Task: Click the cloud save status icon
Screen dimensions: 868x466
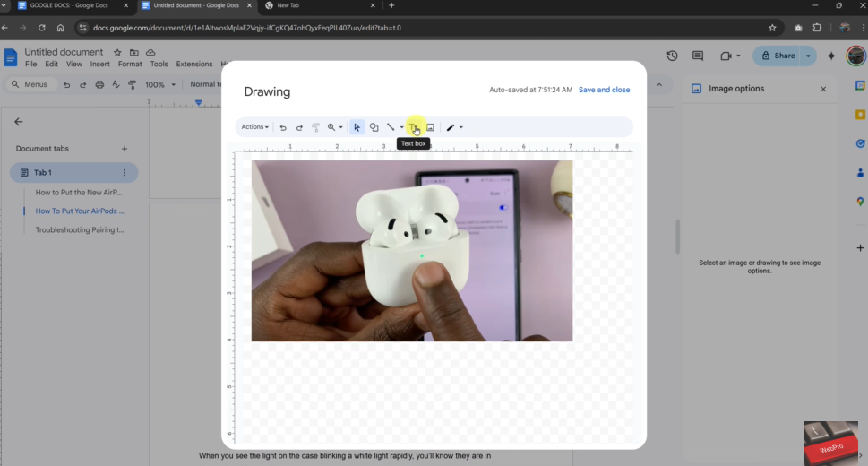Action: pos(150,53)
